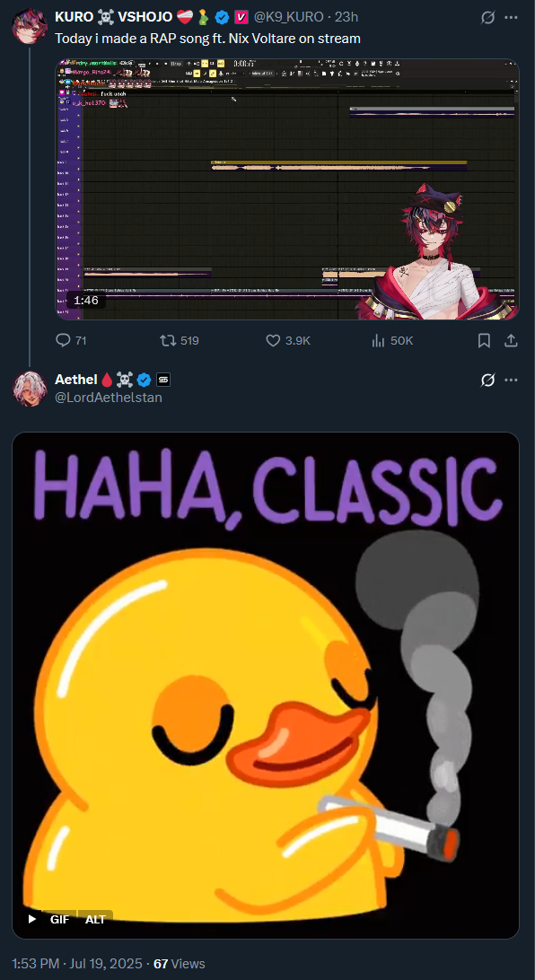The height and width of the screenshot is (980, 535).
Task: Click the Grok icon on KURO's tweet
Action: [488, 18]
